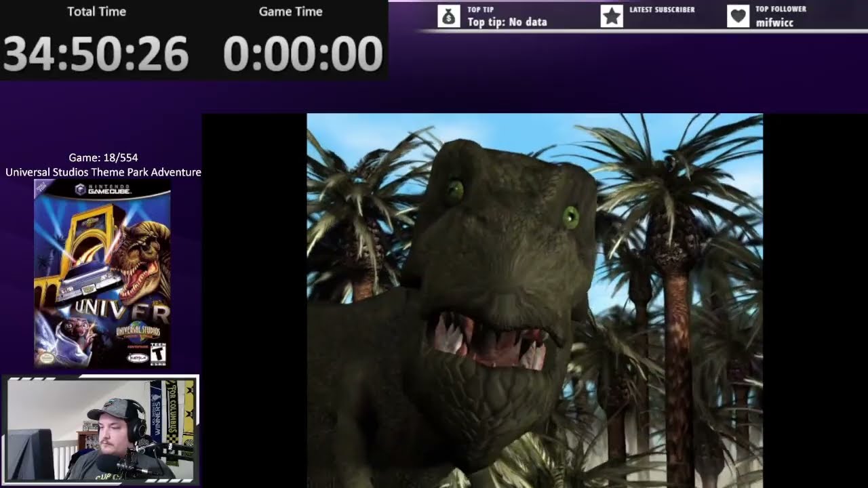Click the 'Total Time' label

[96, 12]
